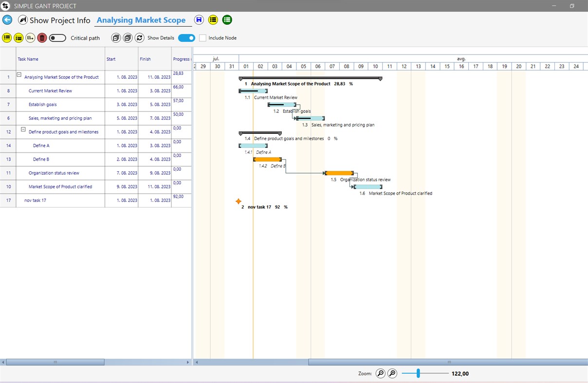Viewport: 588px width, 383px height.
Task: Expand the Task Name column header
Action: pyautogui.click(x=28, y=59)
